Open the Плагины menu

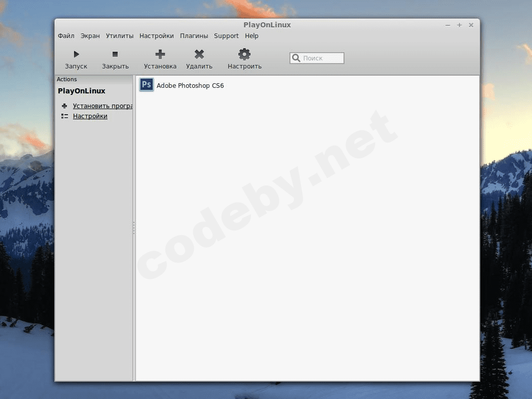click(x=194, y=36)
